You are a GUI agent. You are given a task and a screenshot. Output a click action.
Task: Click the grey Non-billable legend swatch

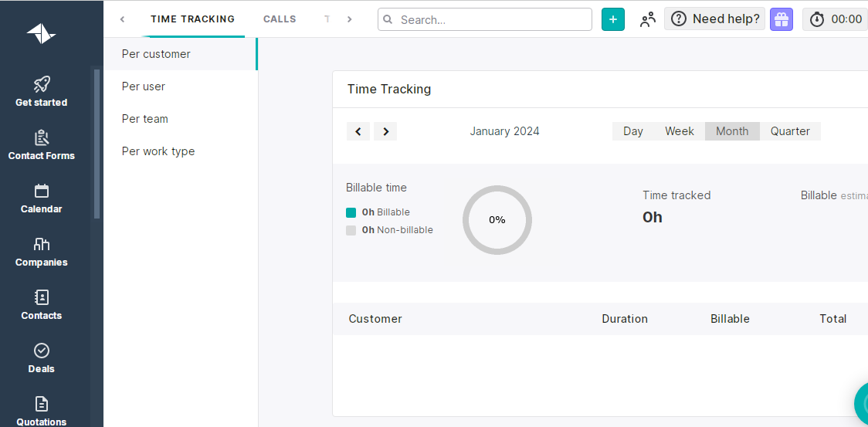pos(351,230)
